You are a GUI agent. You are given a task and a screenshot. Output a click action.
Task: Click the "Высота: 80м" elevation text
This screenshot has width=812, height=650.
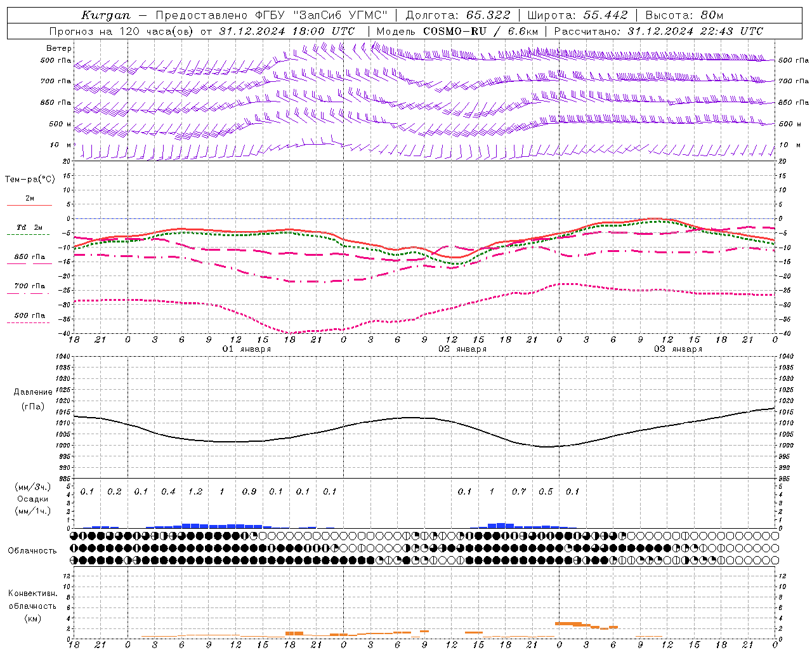coord(684,15)
